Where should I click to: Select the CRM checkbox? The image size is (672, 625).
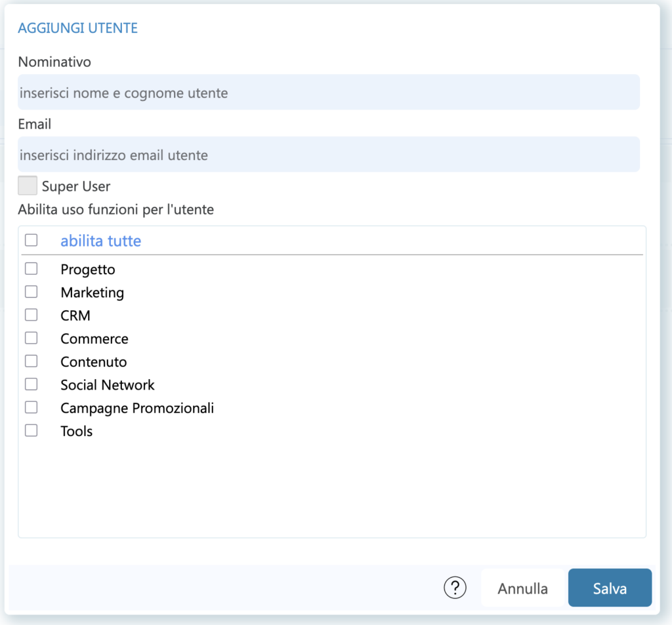tap(31, 315)
